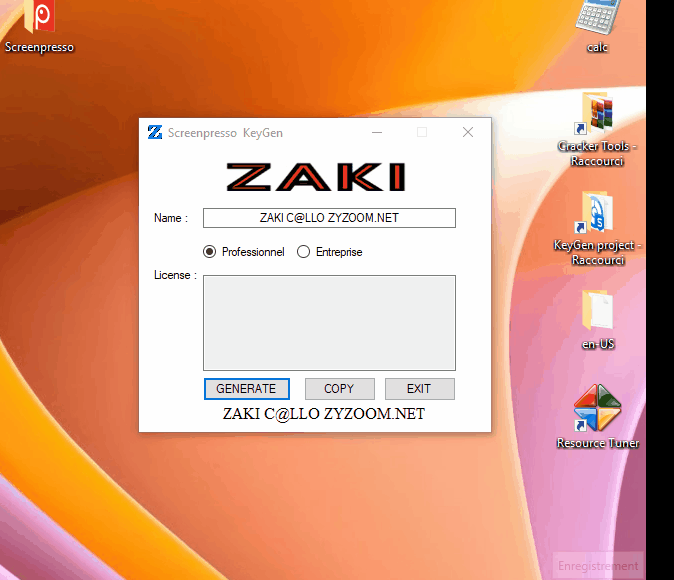The image size is (674, 580).
Task: Click the ZAKI logo banner
Action: pyautogui.click(x=316, y=177)
